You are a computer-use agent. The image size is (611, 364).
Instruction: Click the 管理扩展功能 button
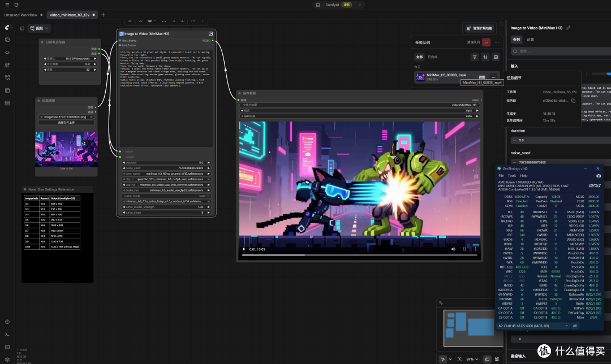(x=480, y=28)
